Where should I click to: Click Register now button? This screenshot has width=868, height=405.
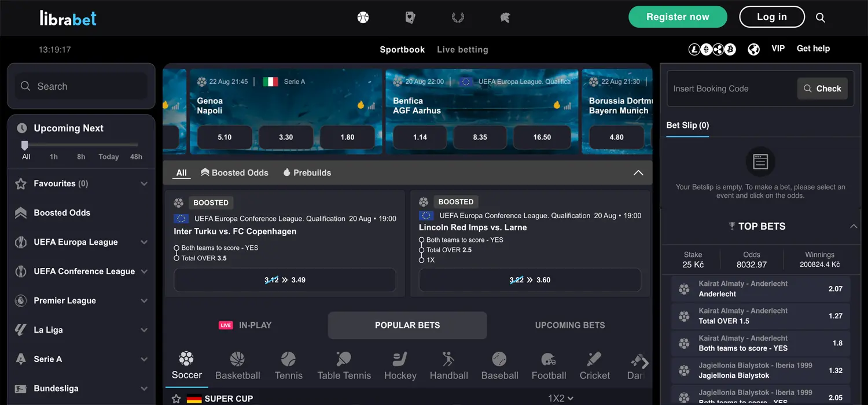tap(678, 17)
